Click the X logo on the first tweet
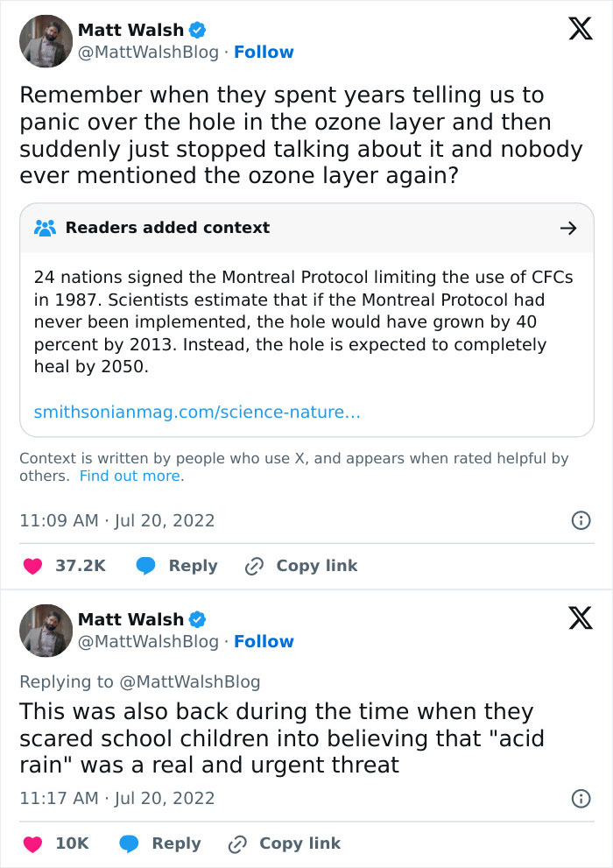Screen dimensions: 613x868 tap(580, 29)
